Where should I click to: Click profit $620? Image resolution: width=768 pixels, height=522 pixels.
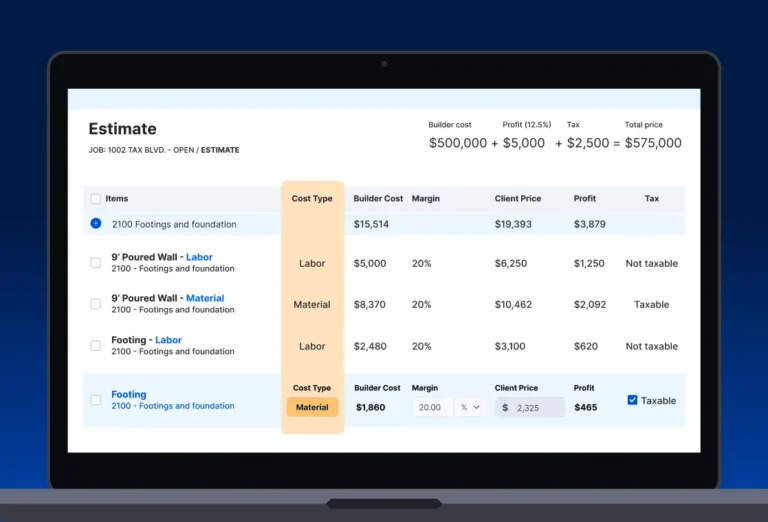[x=586, y=346]
